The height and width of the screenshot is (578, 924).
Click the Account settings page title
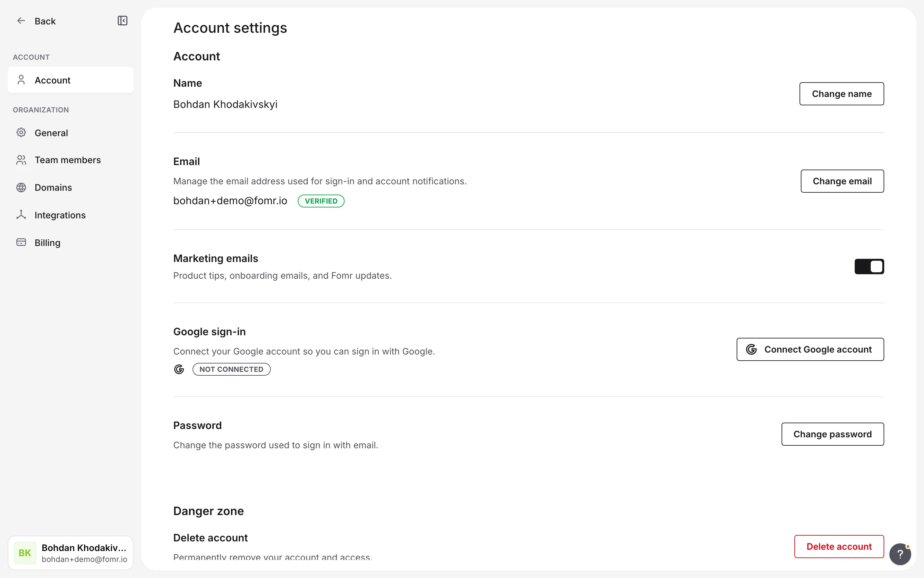pos(230,28)
